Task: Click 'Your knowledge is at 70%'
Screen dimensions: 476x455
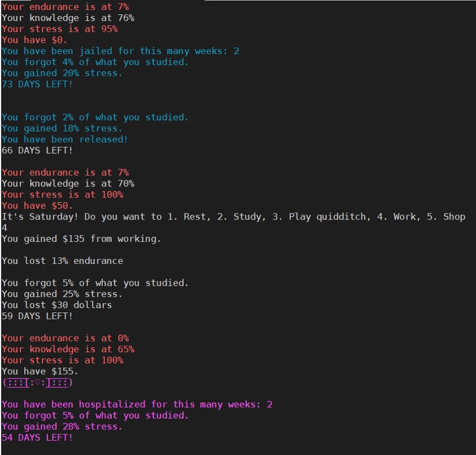Action: (x=68, y=184)
